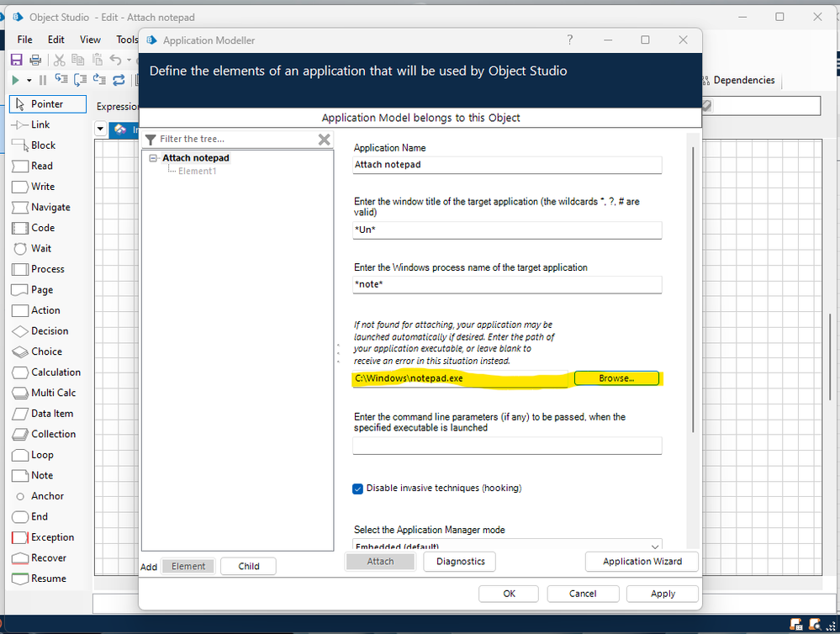840x634 pixels.
Task: Open the View menu
Action: [90, 40]
